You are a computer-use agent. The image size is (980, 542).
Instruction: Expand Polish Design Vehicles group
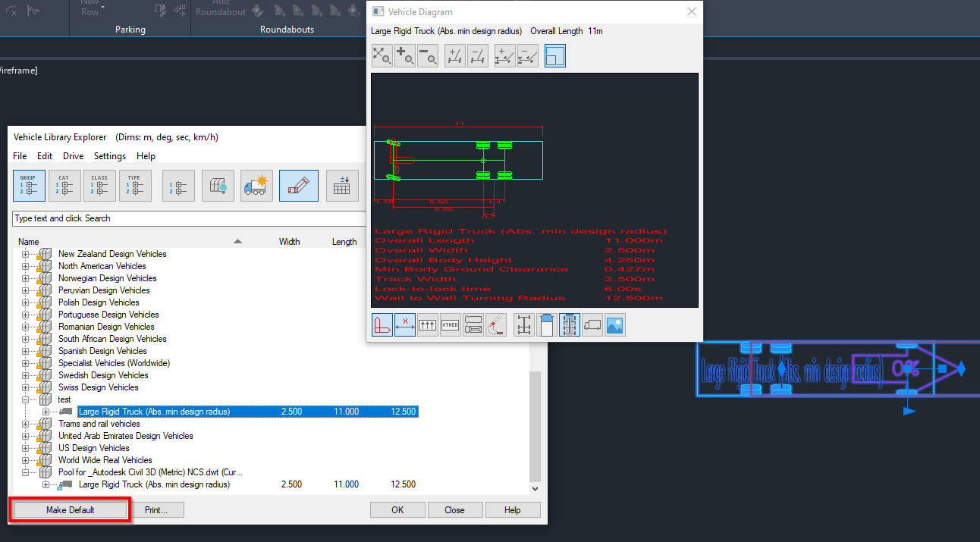pyautogui.click(x=25, y=302)
